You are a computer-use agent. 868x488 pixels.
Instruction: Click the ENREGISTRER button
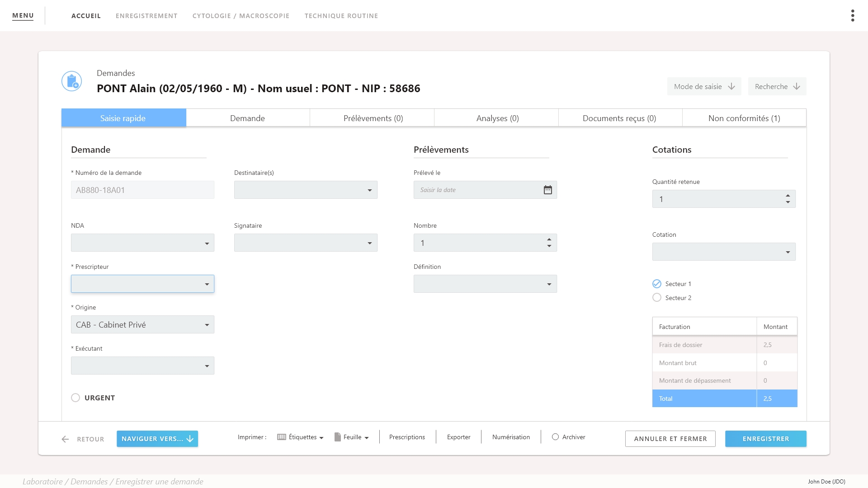[x=766, y=439]
